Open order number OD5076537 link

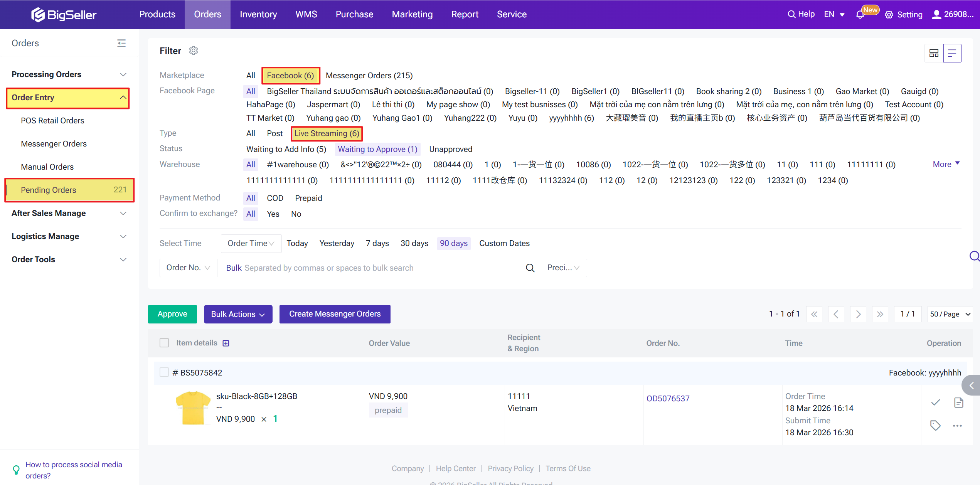[x=668, y=398]
